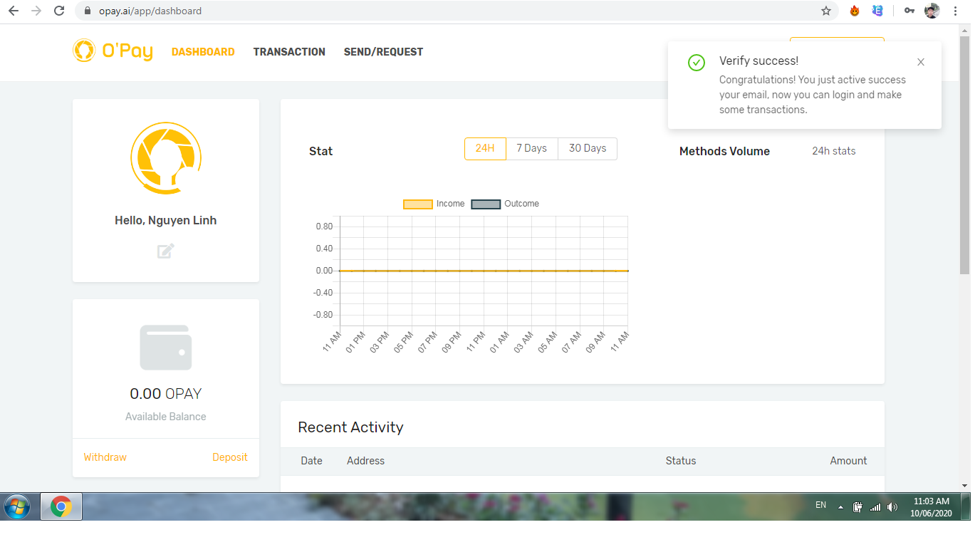Click the browser forward arrow

point(36,11)
